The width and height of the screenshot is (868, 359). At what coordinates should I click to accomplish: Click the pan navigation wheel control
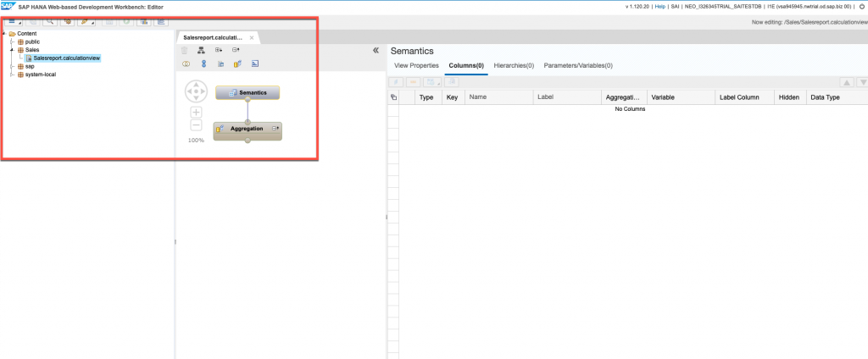click(196, 91)
